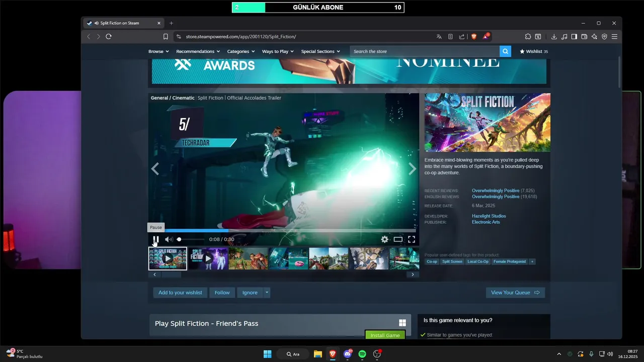Open Electronic Arts publisher link
644x362 pixels.
[486, 222]
